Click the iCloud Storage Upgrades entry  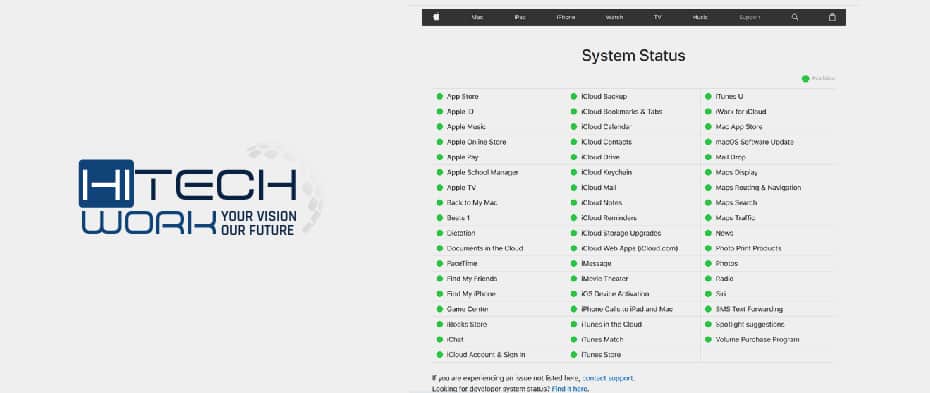point(616,234)
